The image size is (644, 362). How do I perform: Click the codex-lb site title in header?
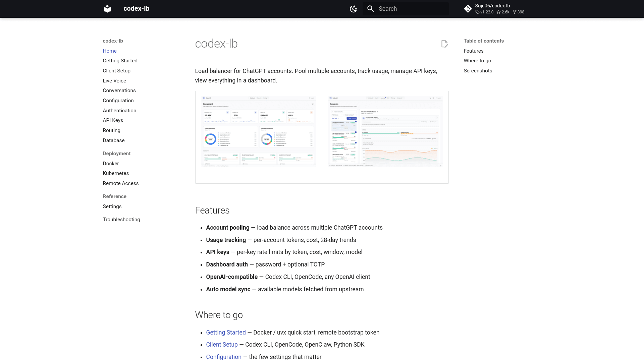click(x=137, y=9)
